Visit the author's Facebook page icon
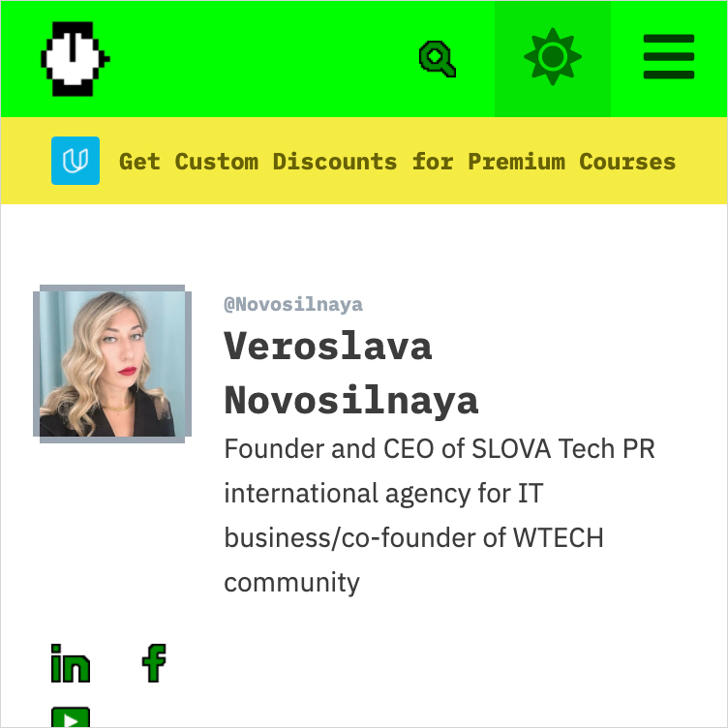728x728 pixels. 154,663
